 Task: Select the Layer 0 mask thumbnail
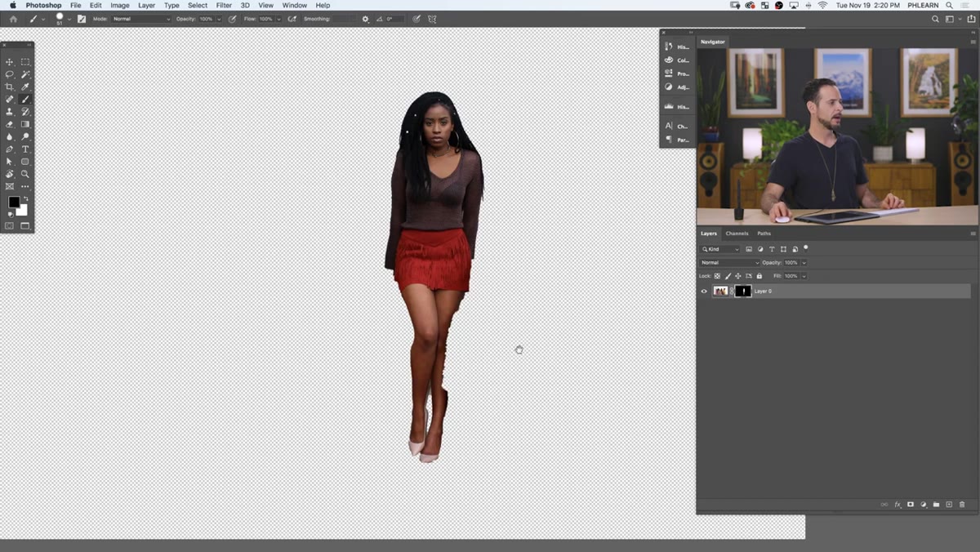pos(743,292)
